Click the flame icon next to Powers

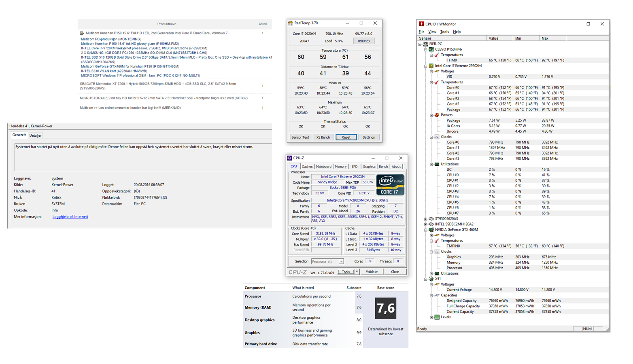click(x=437, y=115)
